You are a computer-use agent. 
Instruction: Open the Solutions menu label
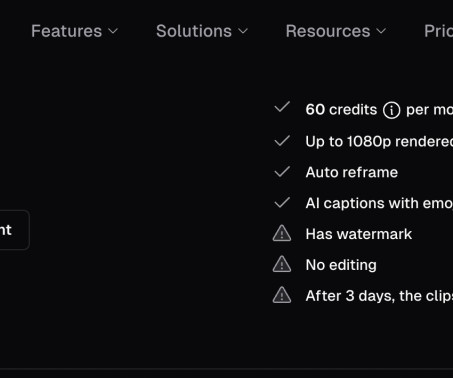pos(194,31)
